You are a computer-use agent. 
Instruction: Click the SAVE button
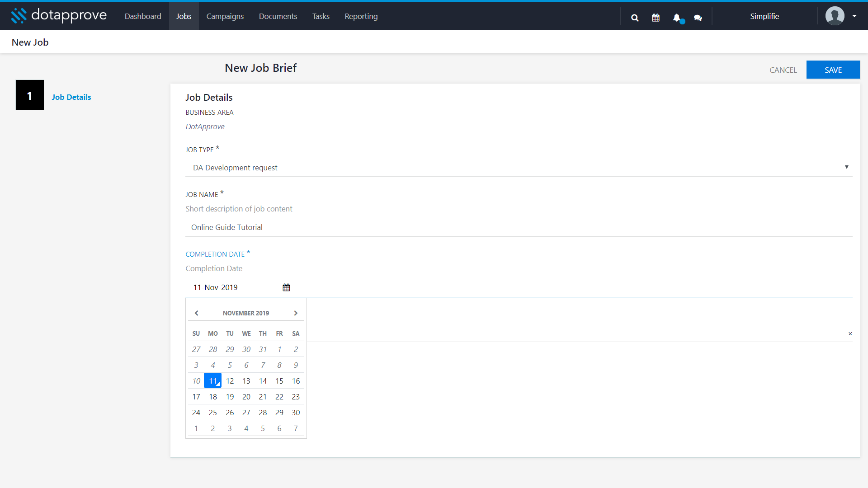click(833, 70)
